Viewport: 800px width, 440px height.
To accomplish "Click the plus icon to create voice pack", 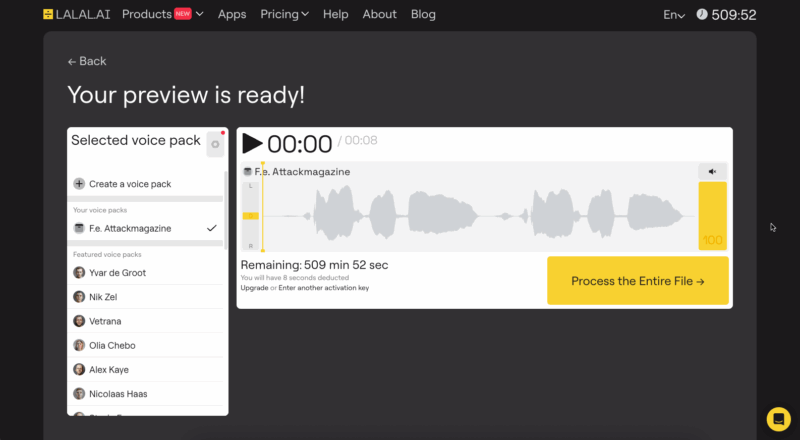I will [x=79, y=184].
